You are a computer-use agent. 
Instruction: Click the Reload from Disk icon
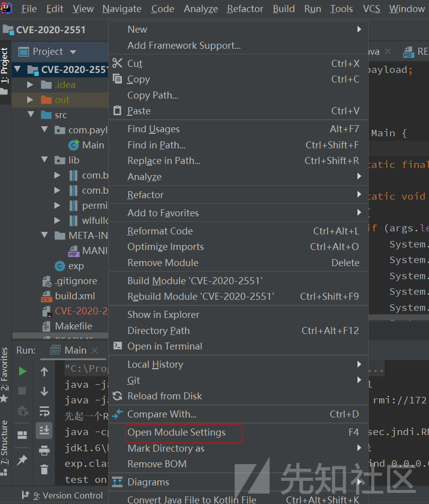tap(117, 396)
